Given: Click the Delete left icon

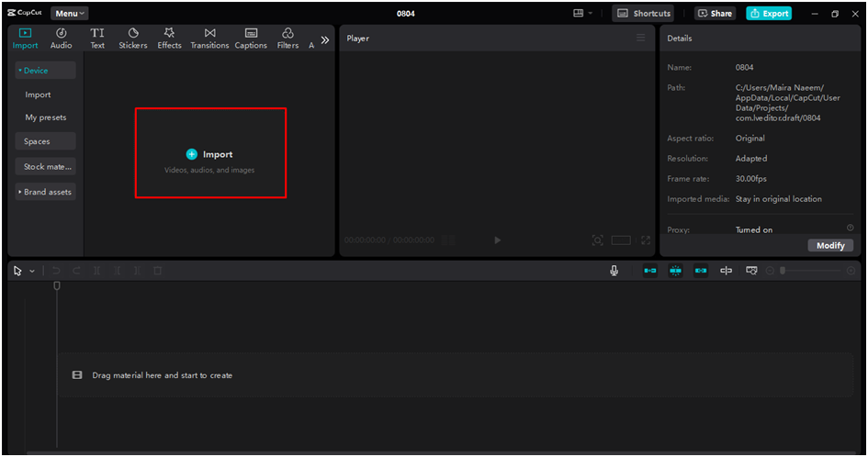Looking at the screenshot, I should 117,271.
